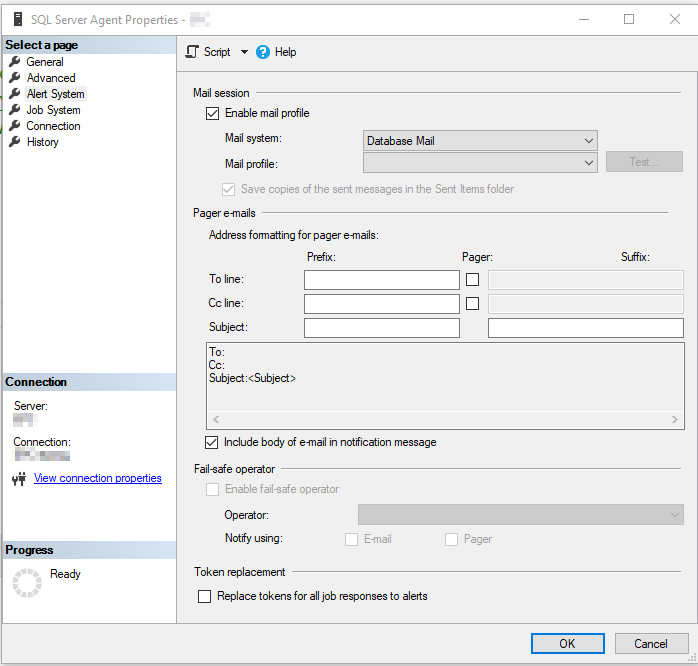698x666 pixels.
Task: Click the wrench icon beside Connection
Action: [x=15, y=126]
